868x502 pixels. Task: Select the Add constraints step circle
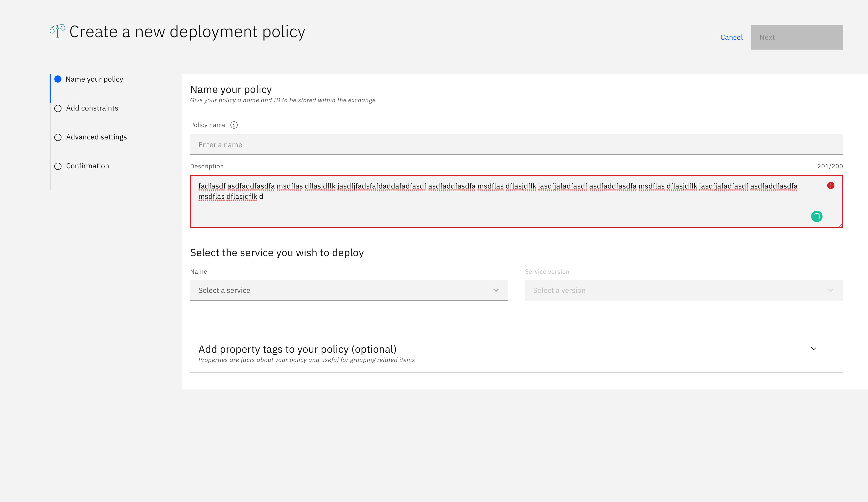tap(58, 108)
